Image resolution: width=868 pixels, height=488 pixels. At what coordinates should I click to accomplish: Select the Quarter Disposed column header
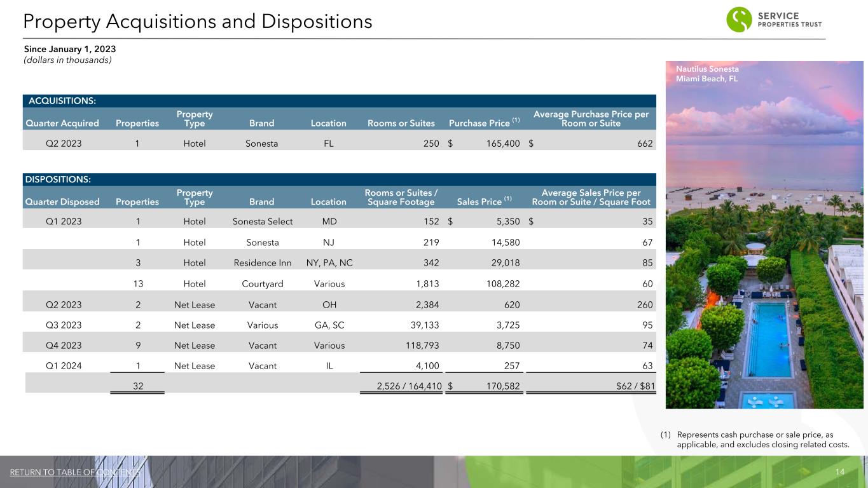tap(63, 202)
